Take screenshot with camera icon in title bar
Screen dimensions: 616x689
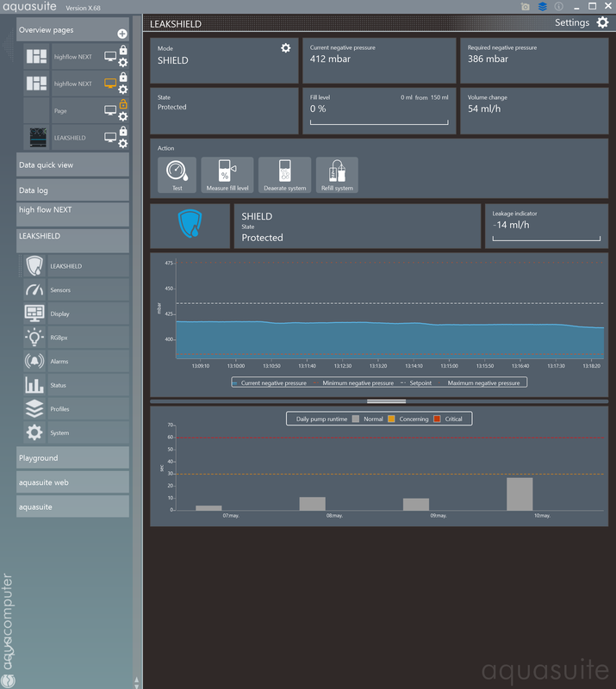click(x=525, y=7)
